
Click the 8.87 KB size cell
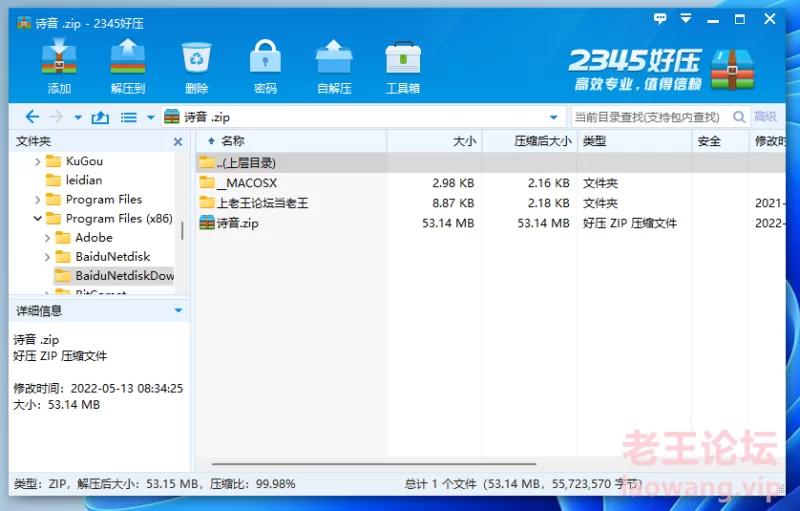coord(453,203)
